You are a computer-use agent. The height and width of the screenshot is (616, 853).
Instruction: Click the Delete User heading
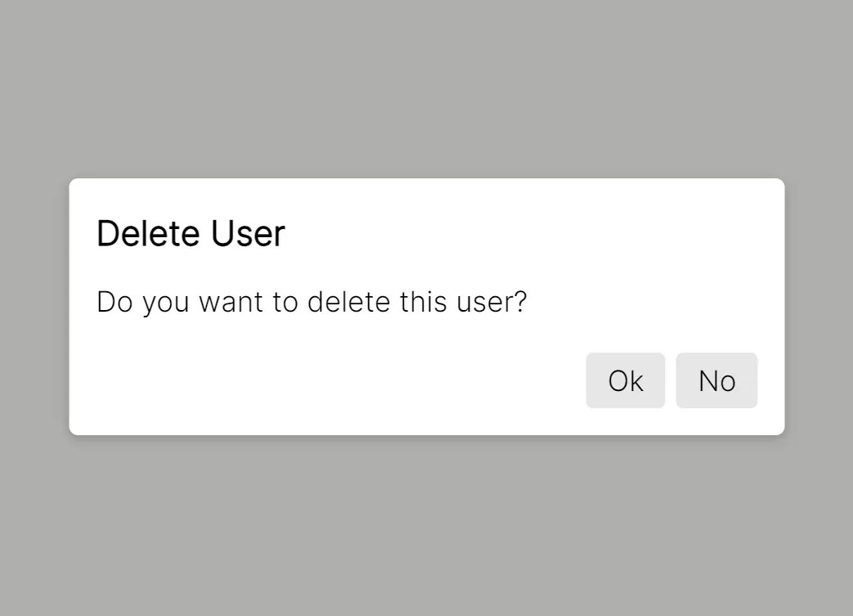(x=191, y=234)
